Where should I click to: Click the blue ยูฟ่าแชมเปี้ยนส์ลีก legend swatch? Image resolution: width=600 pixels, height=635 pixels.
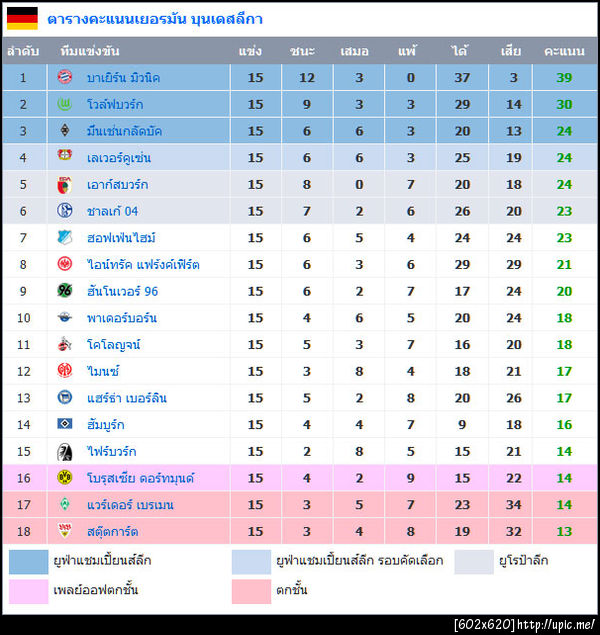pos(28,561)
